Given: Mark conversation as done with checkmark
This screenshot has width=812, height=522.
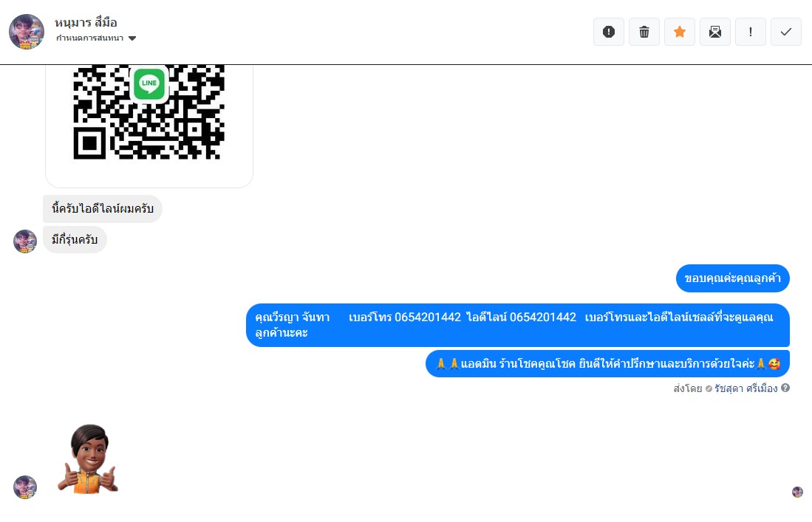Looking at the screenshot, I should [x=786, y=32].
